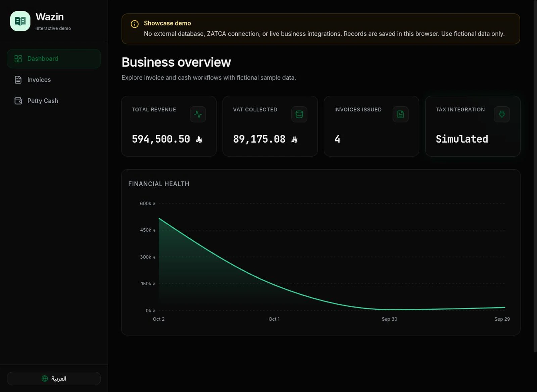Viewport: 537px width, 392px height.
Task: Go to the Invoices page
Action: [54, 80]
